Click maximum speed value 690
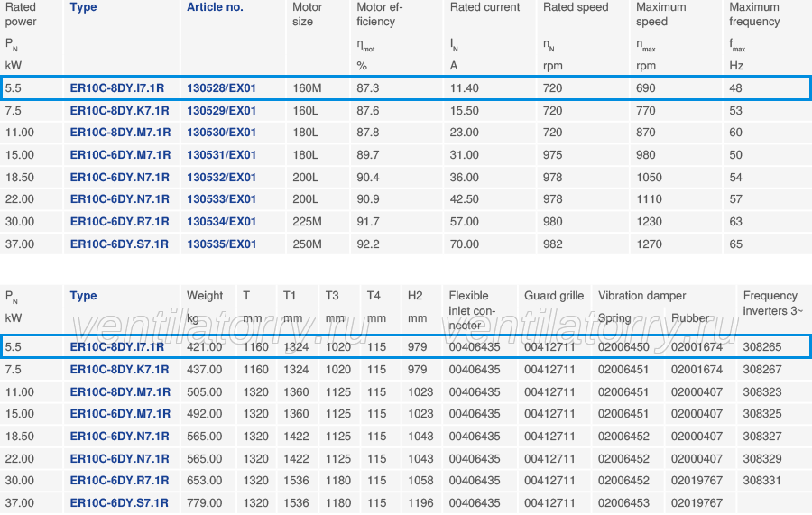 pos(646,88)
